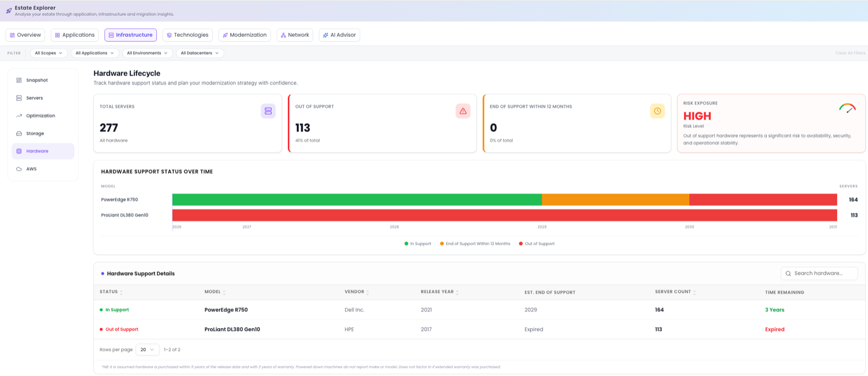Image resolution: width=868 pixels, height=376 pixels.
Task: Open the All Datacenters filter dropdown
Action: (200, 53)
